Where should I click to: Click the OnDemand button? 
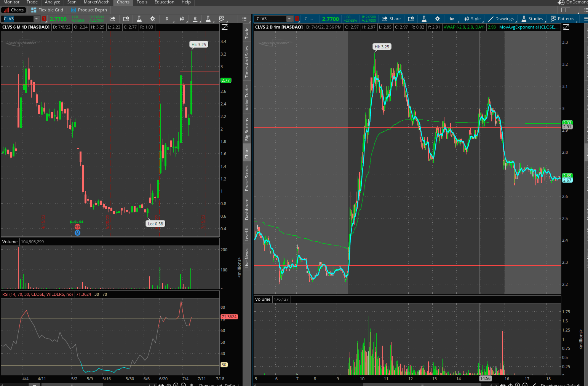tap(573, 2)
